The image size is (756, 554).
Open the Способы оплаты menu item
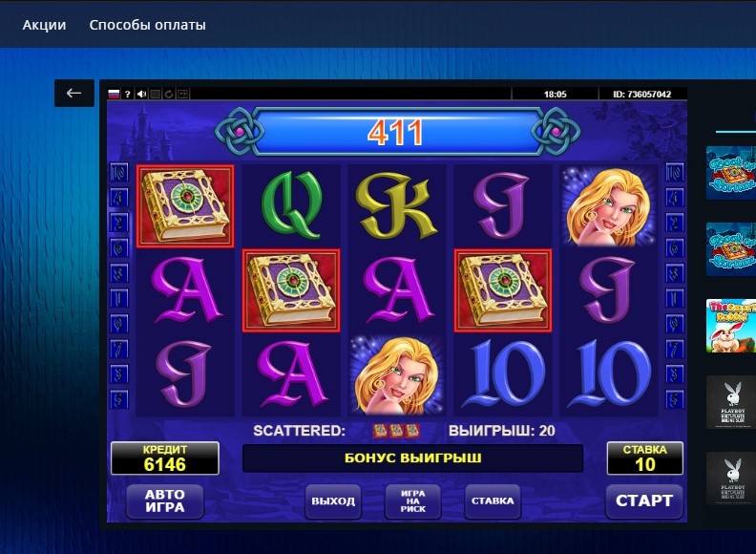pos(148,25)
